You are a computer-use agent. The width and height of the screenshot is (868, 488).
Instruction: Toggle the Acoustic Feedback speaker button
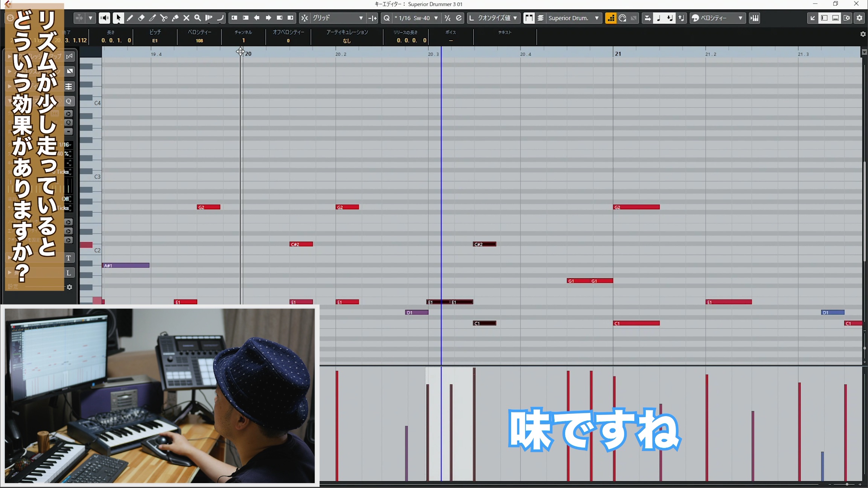105,18
